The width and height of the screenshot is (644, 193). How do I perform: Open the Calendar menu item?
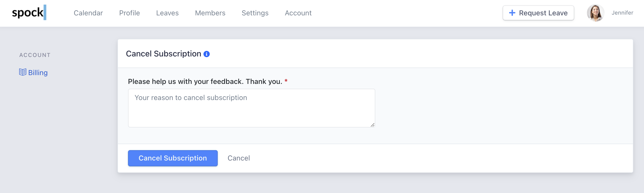click(88, 13)
